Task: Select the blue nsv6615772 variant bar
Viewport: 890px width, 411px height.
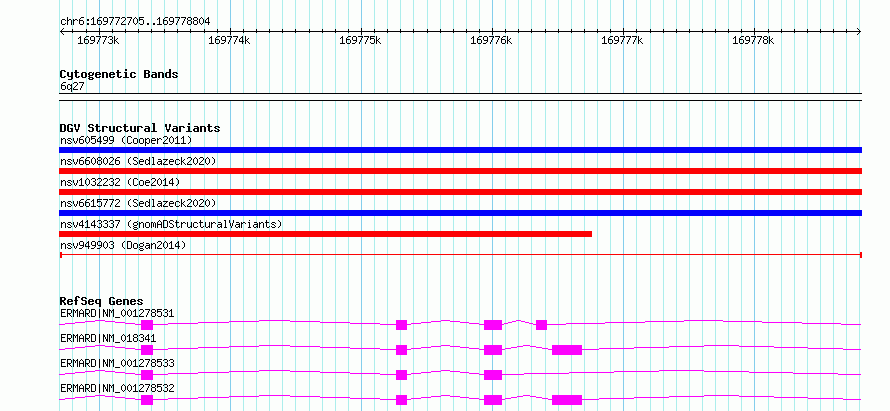Action: [x=460, y=213]
